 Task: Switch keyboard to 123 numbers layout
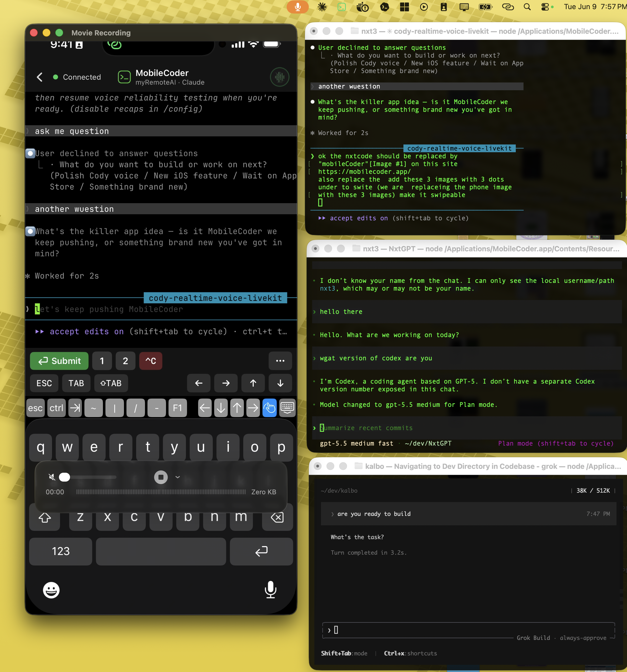(61, 551)
